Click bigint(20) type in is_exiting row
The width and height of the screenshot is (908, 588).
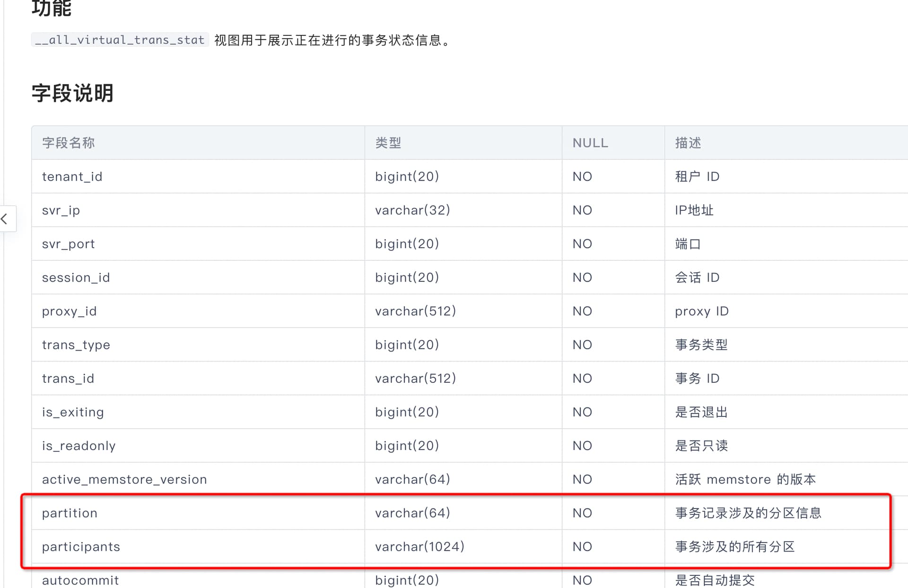click(407, 412)
